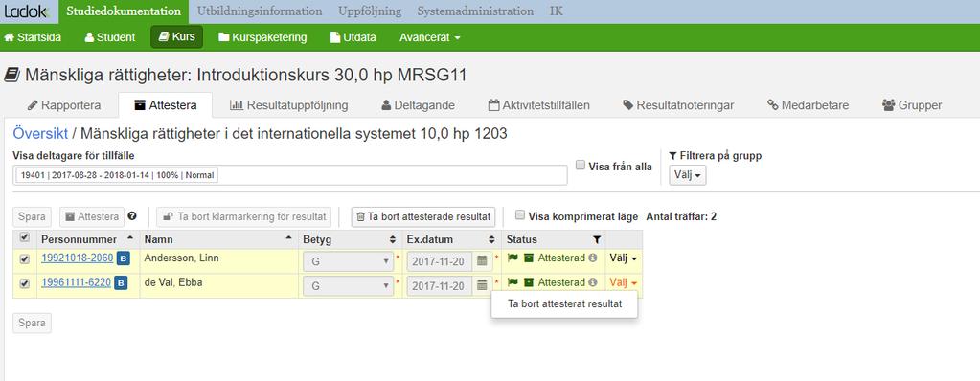
Task: Enable Visa från alla checkbox
Action: coord(581,166)
